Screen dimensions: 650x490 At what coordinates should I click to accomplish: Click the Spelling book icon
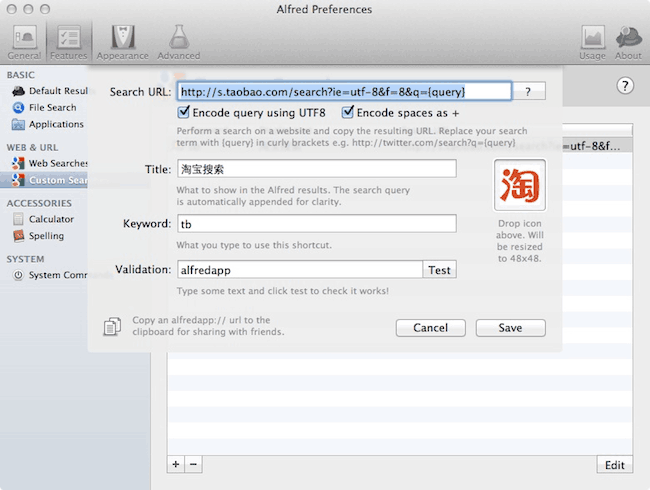click(x=18, y=235)
